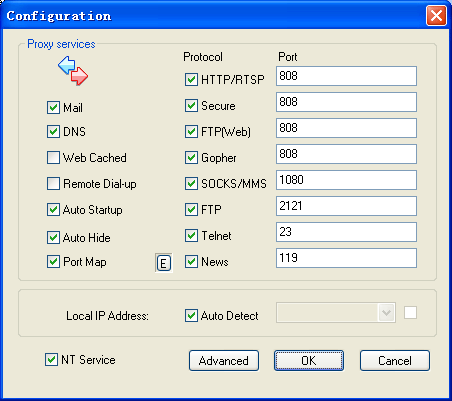Toggle the NT Service checkbox
Image resolution: width=452 pixels, height=401 pixels.
51,360
